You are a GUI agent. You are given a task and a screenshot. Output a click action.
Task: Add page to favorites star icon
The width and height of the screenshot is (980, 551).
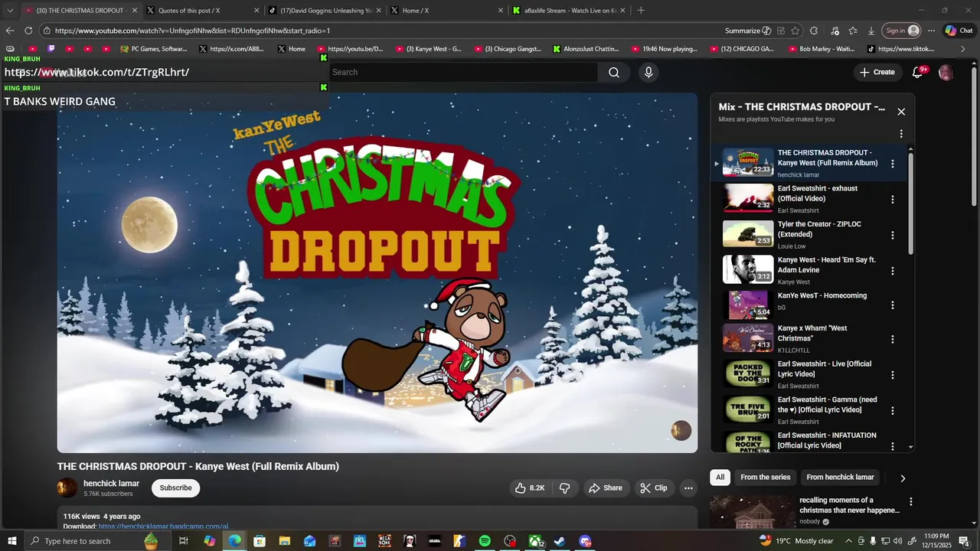coord(795,31)
